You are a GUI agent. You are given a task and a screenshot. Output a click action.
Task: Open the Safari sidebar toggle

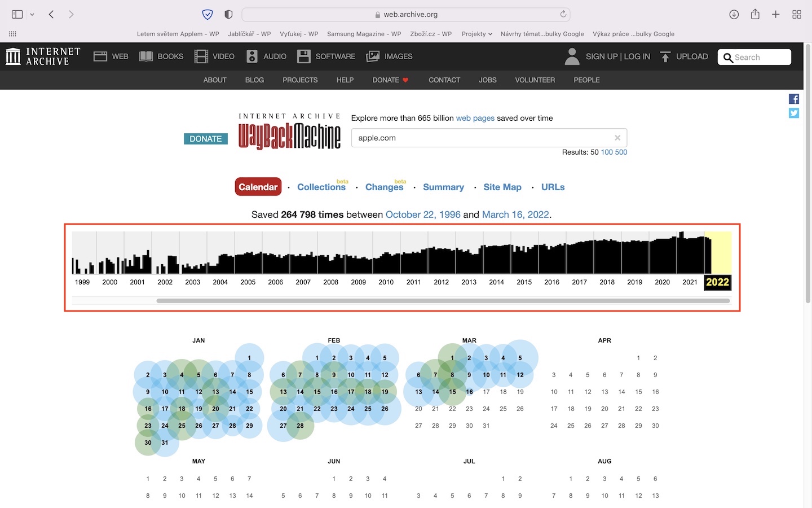coord(17,14)
